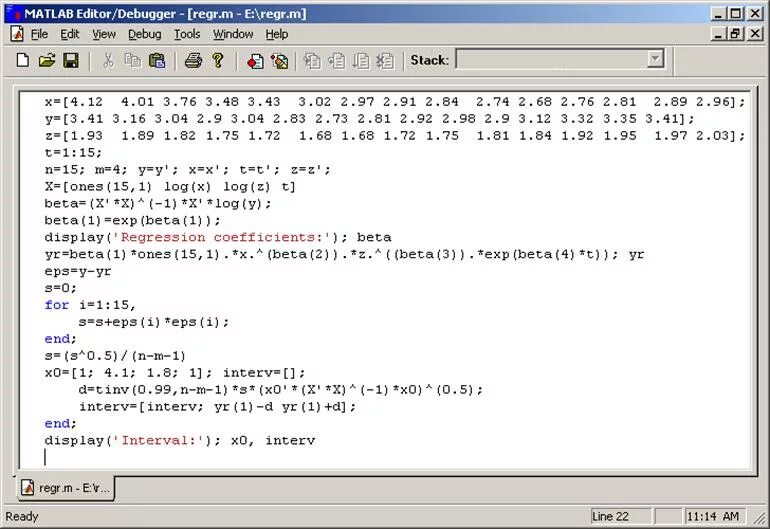The image size is (770, 529).
Task: Click the 'for i=1:15,' loop line
Action: [x=90, y=305]
